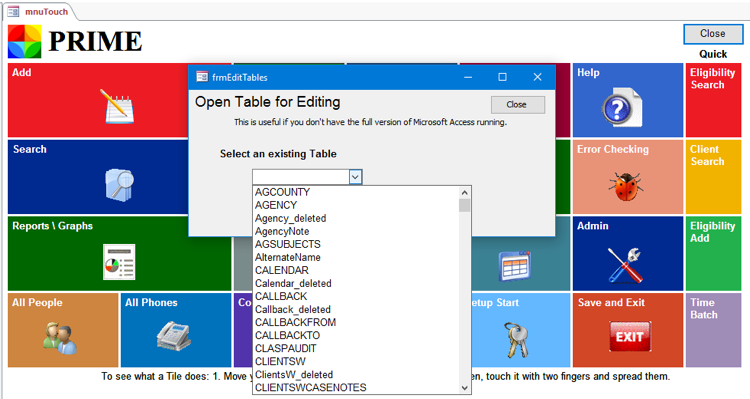750x399 pixels.
Task: Click the frmEditTables window form icon
Action: click(x=202, y=77)
